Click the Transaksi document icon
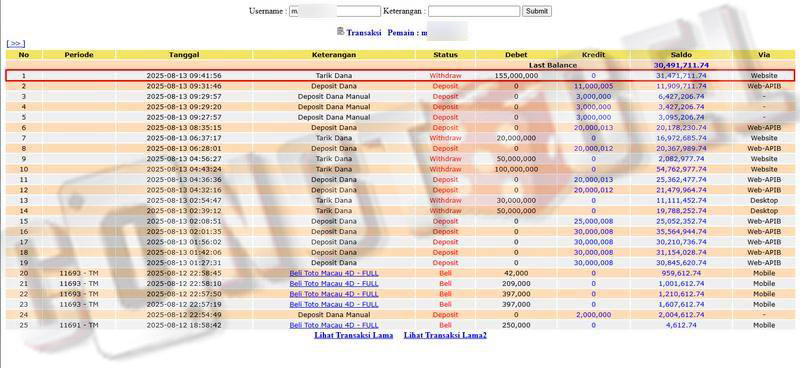 pyautogui.click(x=341, y=32)
